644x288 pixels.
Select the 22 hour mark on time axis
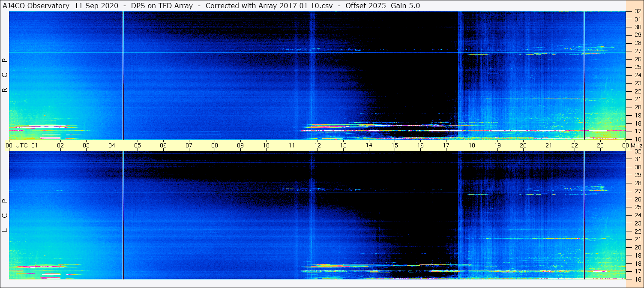575,145
